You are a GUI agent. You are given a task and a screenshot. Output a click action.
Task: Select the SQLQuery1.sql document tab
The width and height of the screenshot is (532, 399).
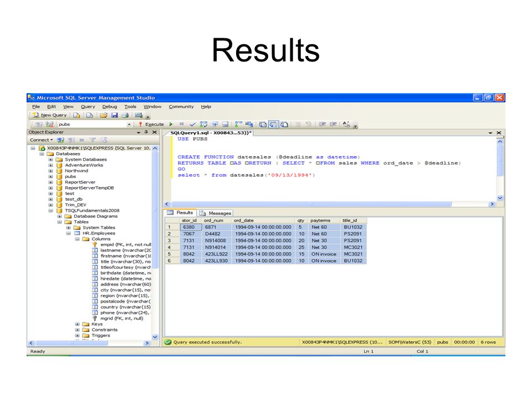(211, 132)
